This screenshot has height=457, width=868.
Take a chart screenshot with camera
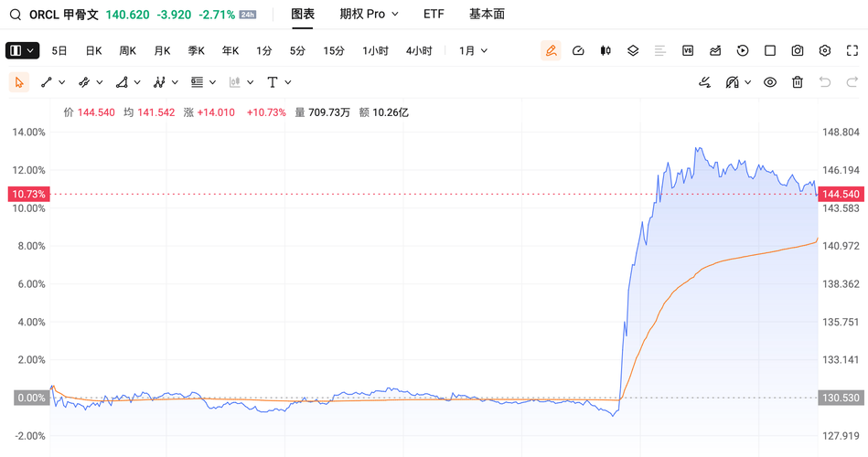(x=798, y=50)
